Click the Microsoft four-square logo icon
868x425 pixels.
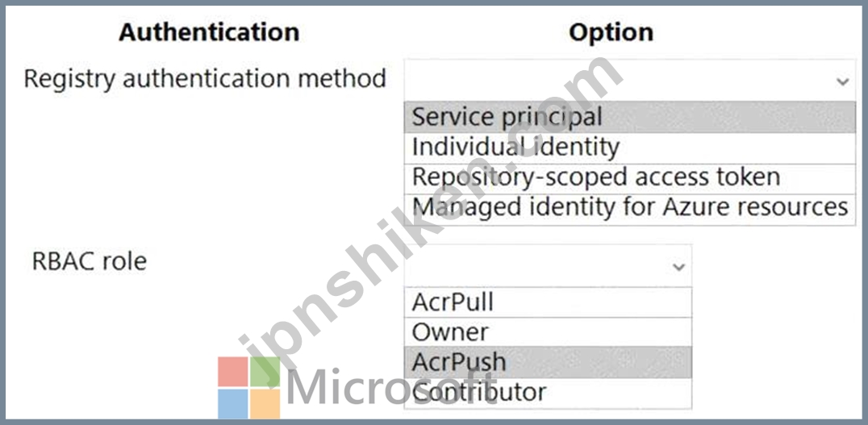249,387
